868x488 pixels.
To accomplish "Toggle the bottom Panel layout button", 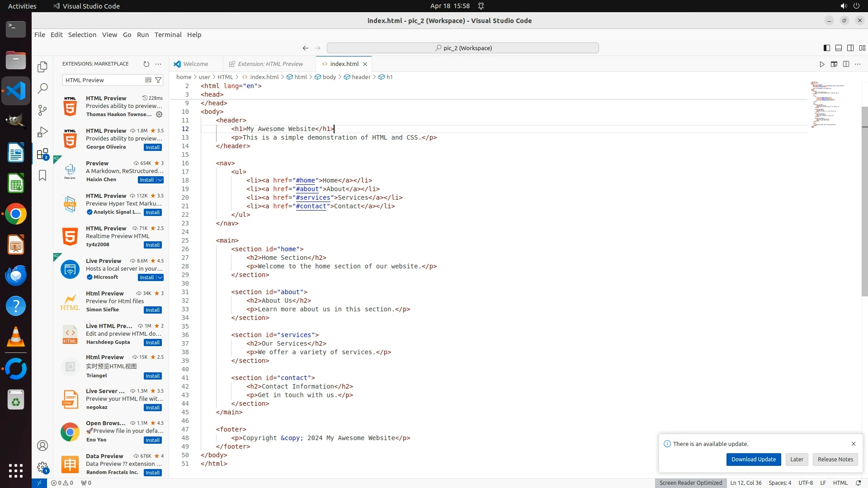I will point(838,48).
